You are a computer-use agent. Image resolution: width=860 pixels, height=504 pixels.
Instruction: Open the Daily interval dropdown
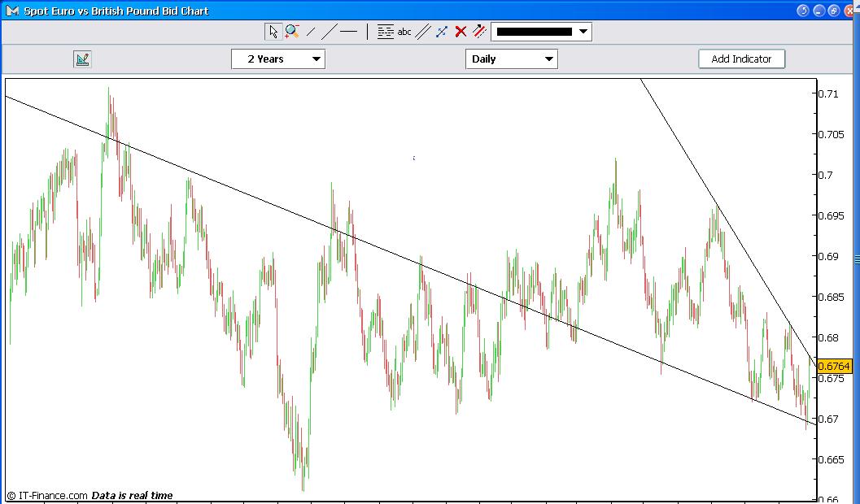click(x=511, y=59)
